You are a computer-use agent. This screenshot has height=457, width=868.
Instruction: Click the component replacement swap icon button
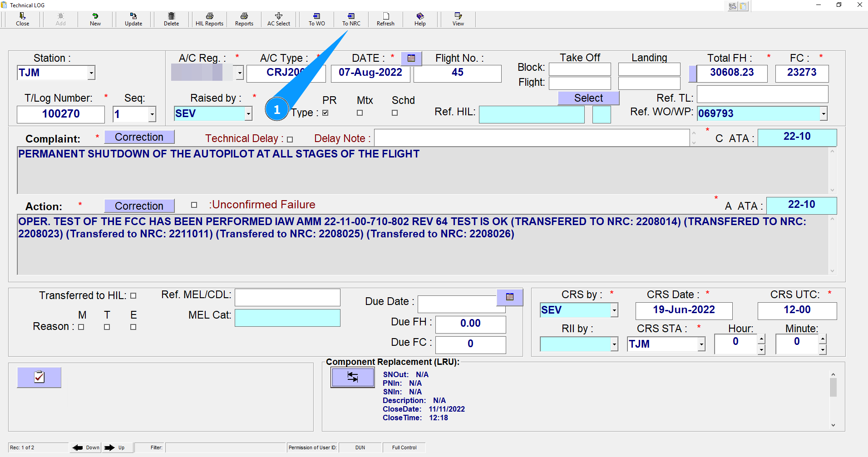pos(353,377)
